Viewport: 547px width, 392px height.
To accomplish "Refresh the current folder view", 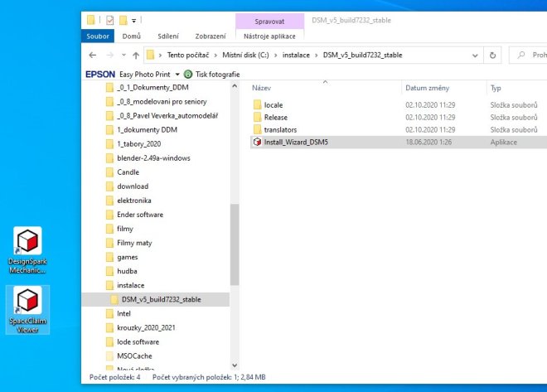I will [x=492, y=55].
